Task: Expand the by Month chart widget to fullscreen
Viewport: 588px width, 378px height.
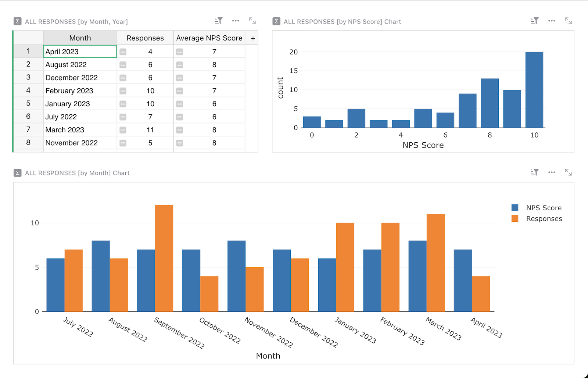Action: point(569,172)
